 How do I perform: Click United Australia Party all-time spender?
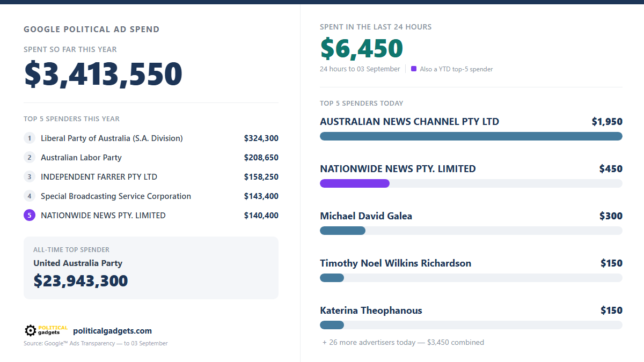tap(78, 263)
